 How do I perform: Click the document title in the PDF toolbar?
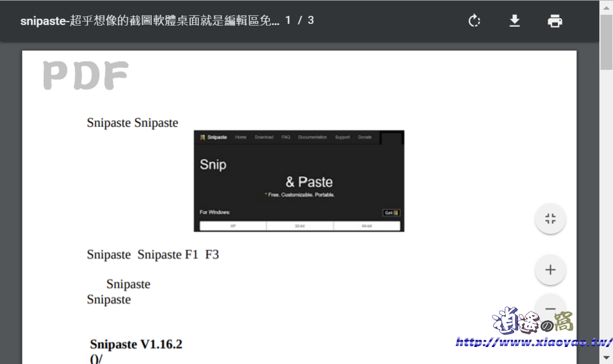click(150, 20)
